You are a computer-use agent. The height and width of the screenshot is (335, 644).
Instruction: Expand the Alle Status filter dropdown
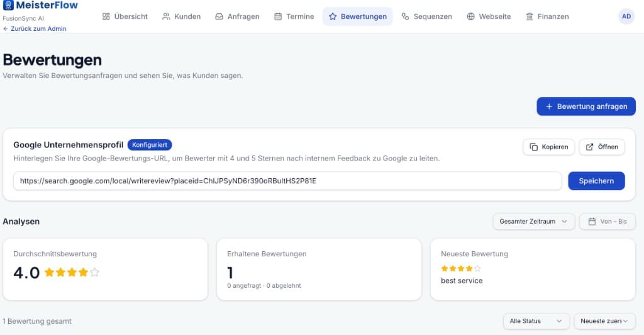pos(536,321)
